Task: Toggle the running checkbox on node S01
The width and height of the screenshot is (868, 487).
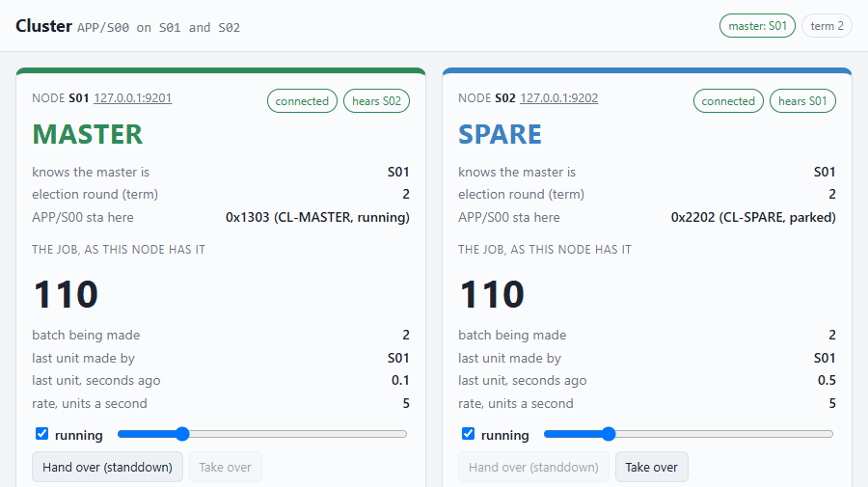Action: click(x=42, y=434)
